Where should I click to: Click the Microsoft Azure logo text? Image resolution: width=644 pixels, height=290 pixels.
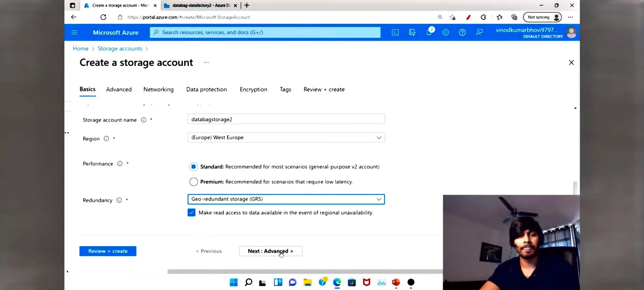point(116,32)
